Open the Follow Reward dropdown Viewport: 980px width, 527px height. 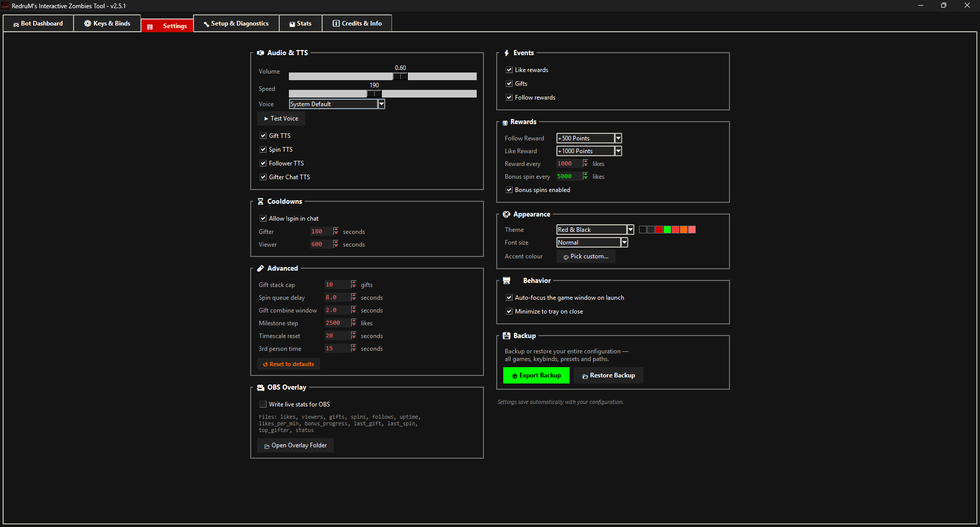pos(589,138)
